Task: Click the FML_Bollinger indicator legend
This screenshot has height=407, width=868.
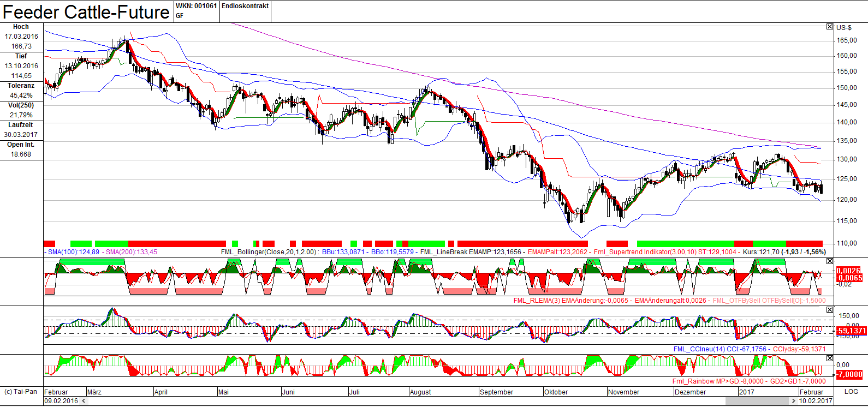Action: click(269, 252)
